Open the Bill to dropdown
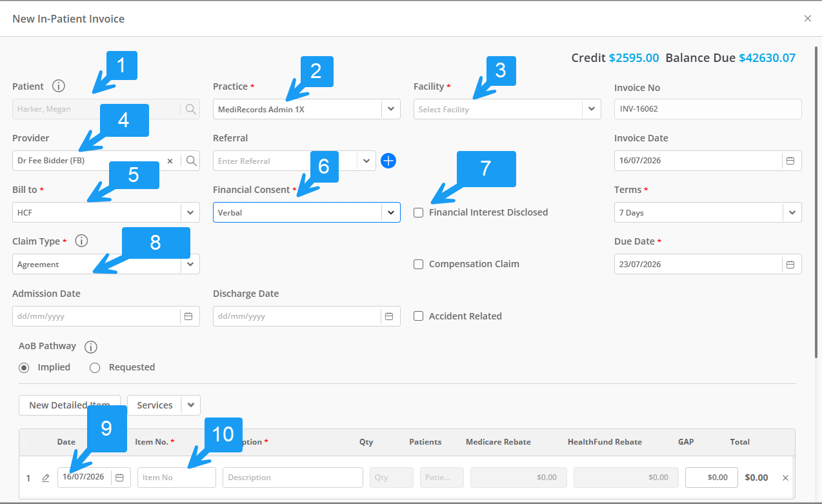 coord(190,212)
